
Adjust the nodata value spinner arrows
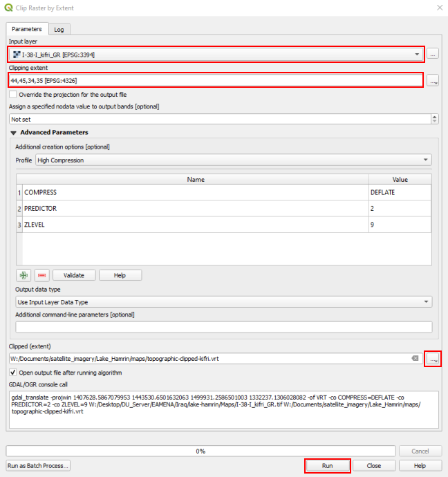[434, 119]
